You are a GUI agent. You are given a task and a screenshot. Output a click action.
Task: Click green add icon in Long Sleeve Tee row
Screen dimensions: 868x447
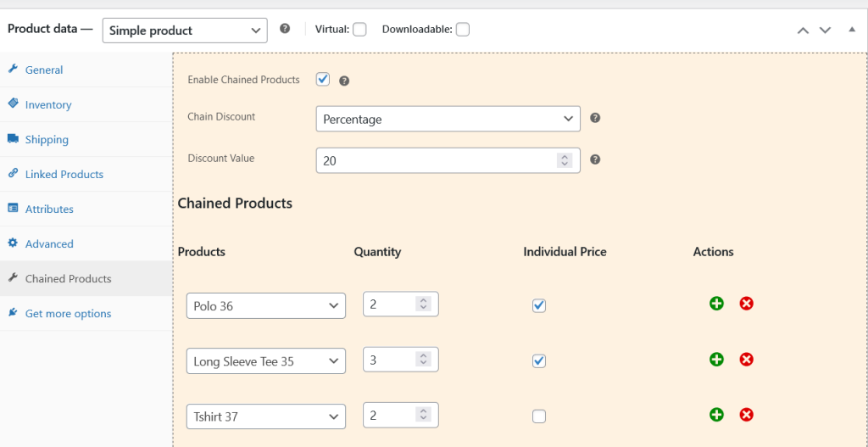click(716, 360)
